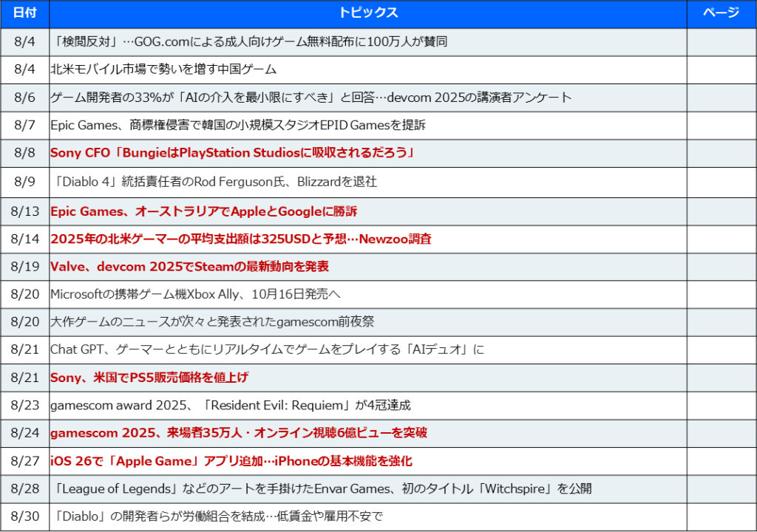Click the 日付 column header
Image resolution: width=757 pixels, height=532 pixels.
24,13
